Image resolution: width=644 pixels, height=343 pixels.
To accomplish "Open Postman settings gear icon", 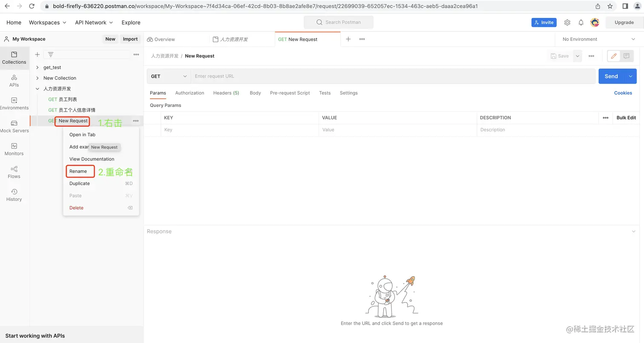I will 567,23.
